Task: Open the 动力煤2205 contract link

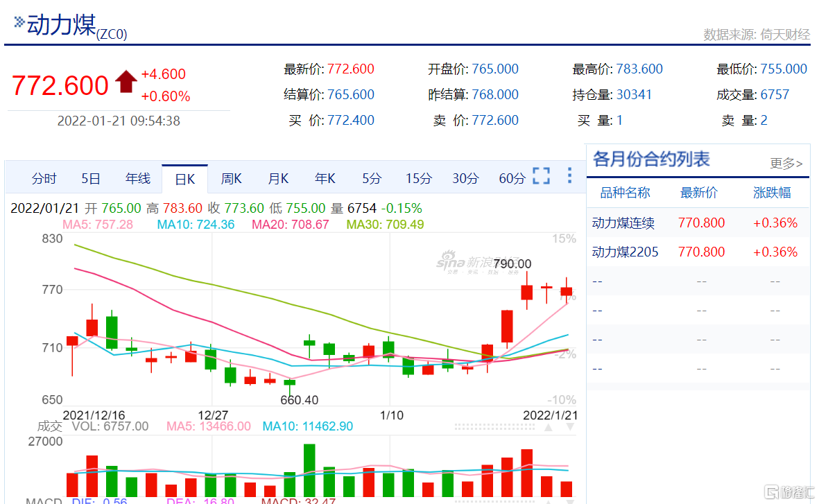Action: click(x=625, y=252)
